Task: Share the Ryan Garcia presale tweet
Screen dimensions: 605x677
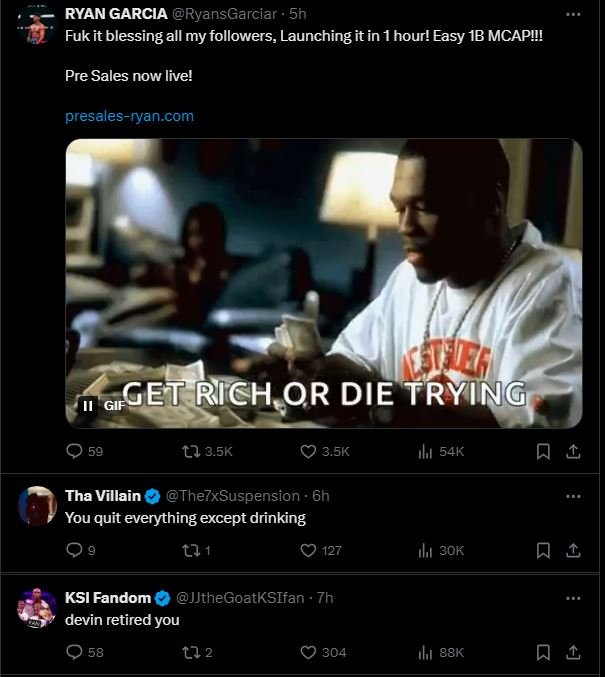Action: (x=574, y=451)
